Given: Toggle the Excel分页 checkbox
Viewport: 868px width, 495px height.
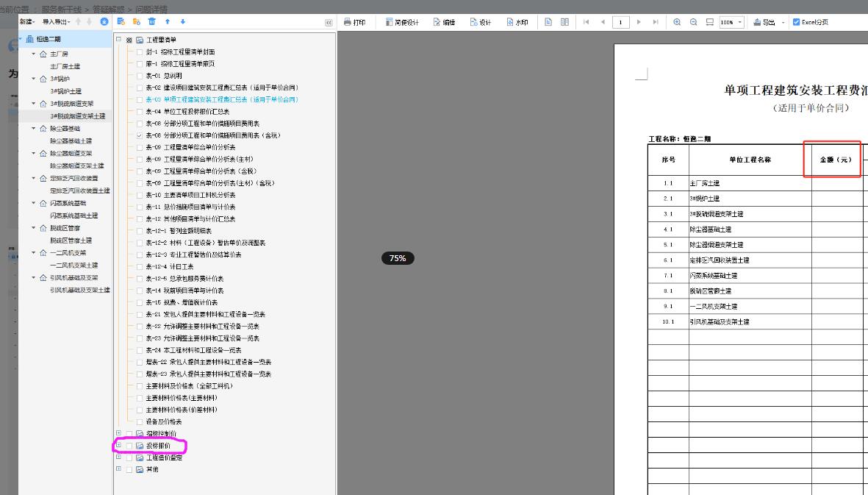Looking at the screenshot, I should [x=796, y=22].
